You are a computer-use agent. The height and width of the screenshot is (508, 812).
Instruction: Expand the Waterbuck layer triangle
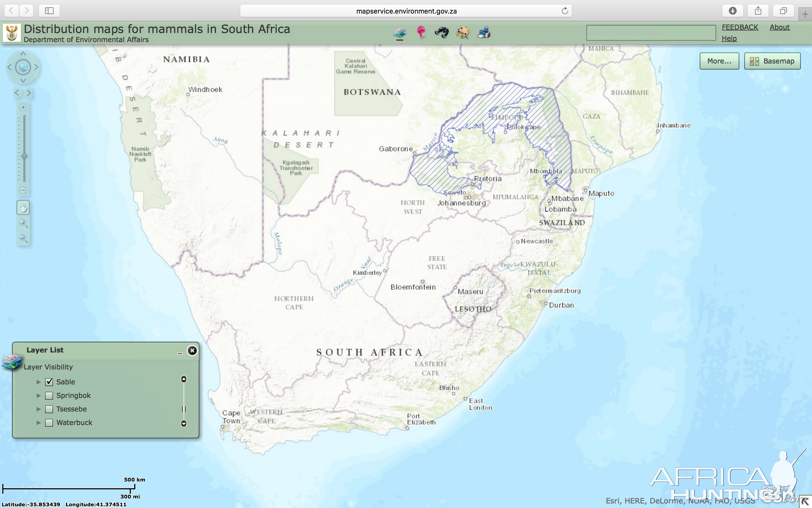pos(39,423)
